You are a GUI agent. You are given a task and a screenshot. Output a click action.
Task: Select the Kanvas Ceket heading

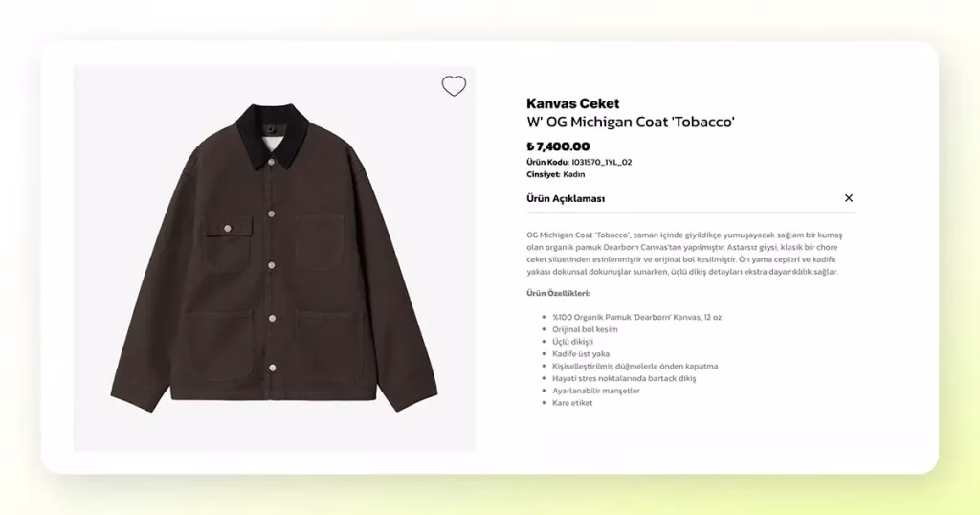[573, 103]
